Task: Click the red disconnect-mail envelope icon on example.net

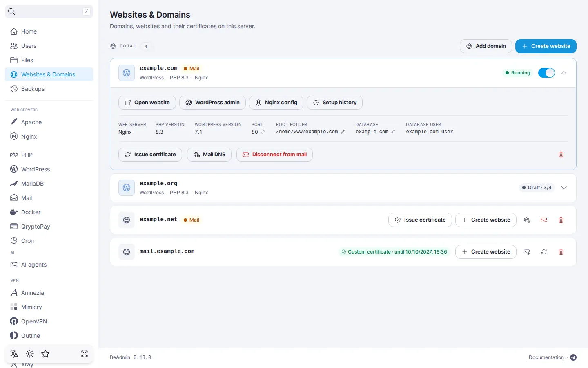Action: 544,220
